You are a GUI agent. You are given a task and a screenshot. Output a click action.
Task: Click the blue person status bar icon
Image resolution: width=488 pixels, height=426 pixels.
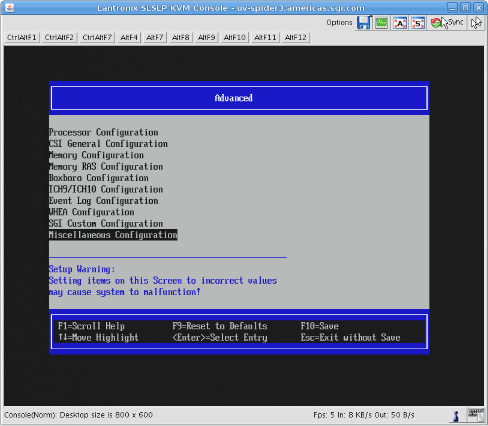(457, 416)
